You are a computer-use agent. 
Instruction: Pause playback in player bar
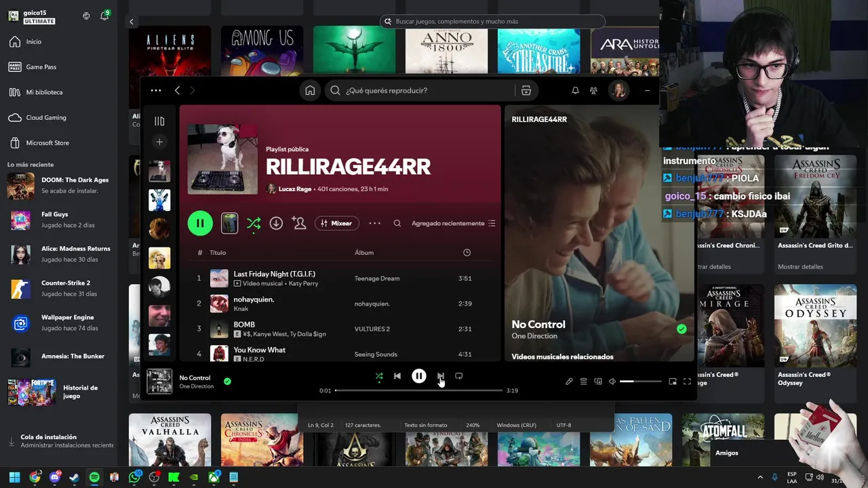[x=419, y=376]
